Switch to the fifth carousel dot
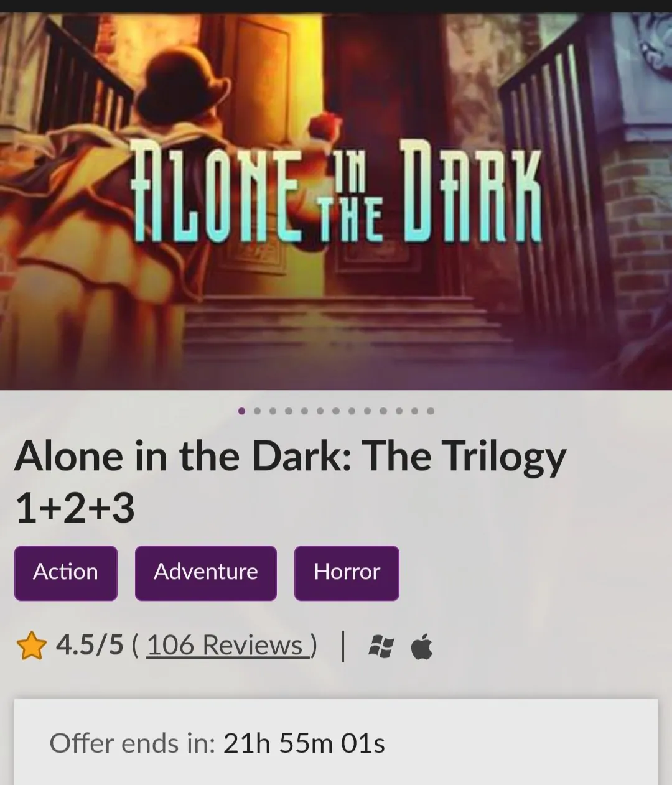The width and height of the screenshot is (672, 785). 304,411
